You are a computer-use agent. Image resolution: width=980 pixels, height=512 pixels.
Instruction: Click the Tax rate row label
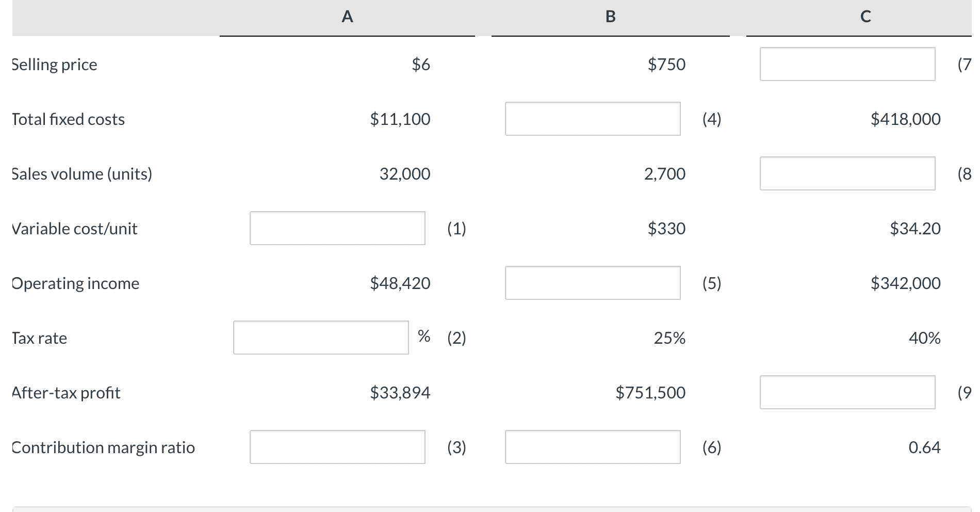click(x=39, y=338)
